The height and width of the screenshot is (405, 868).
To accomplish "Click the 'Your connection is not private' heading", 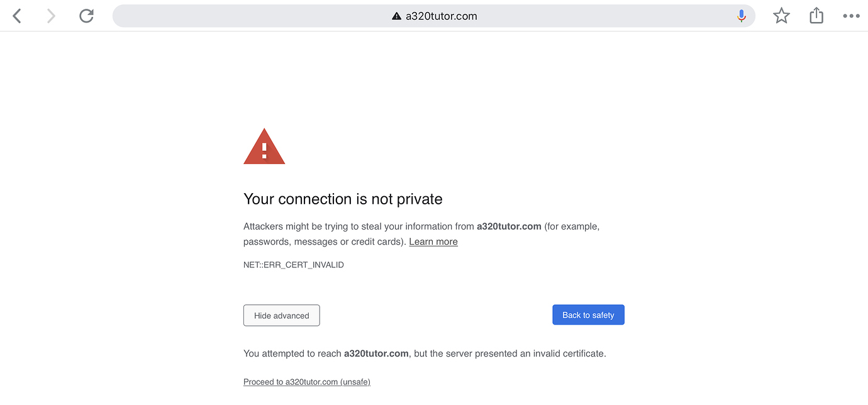I will 343,199.
